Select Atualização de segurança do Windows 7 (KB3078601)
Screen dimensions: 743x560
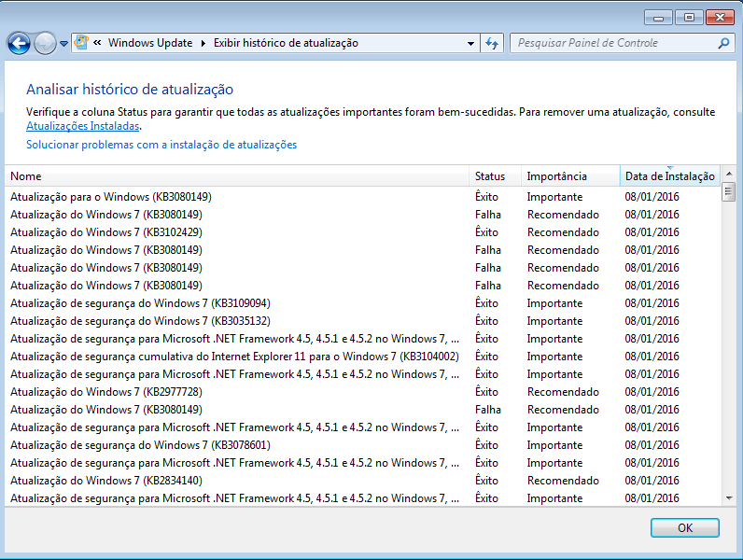(x=362, y=445)
